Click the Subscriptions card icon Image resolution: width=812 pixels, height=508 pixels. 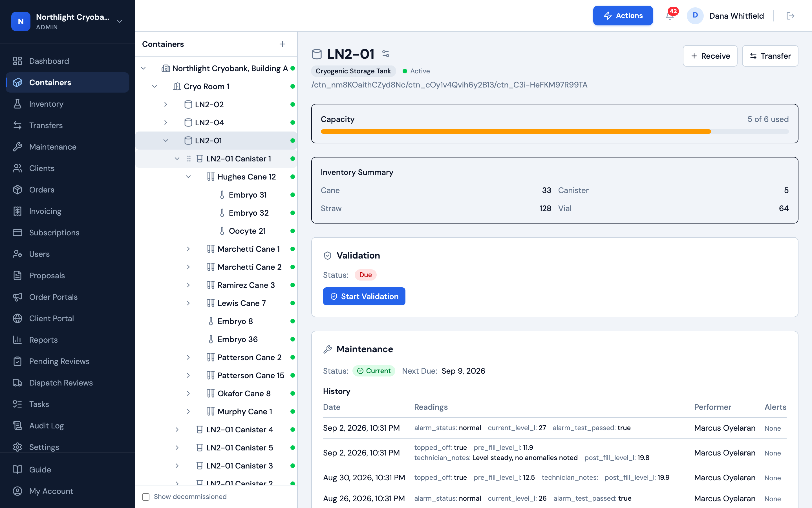pos(17,233)
